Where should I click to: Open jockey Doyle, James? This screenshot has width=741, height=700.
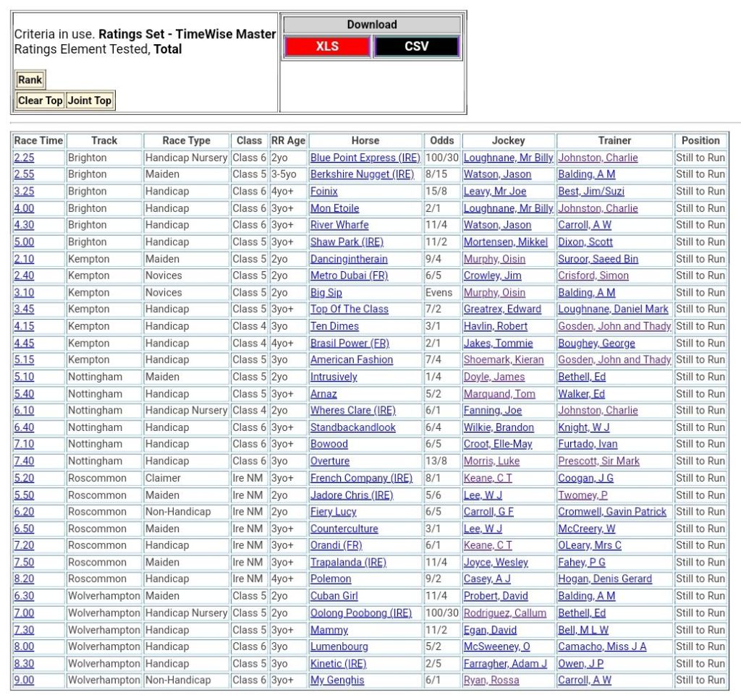coord(494,377)
